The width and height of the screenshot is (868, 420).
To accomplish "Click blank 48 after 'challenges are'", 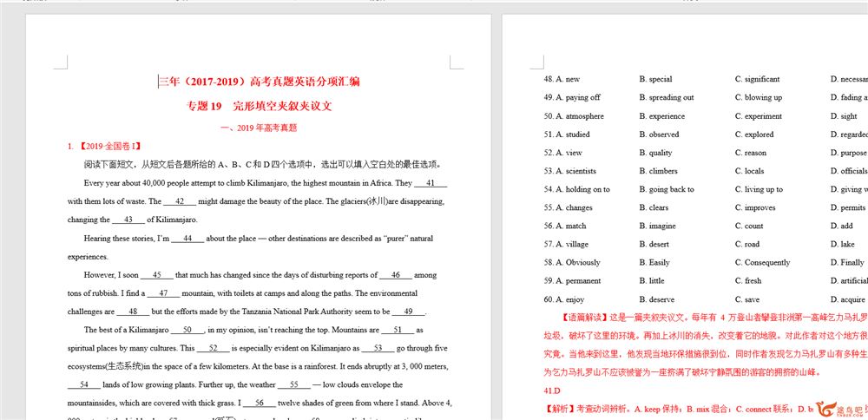I will coord(133,312).
